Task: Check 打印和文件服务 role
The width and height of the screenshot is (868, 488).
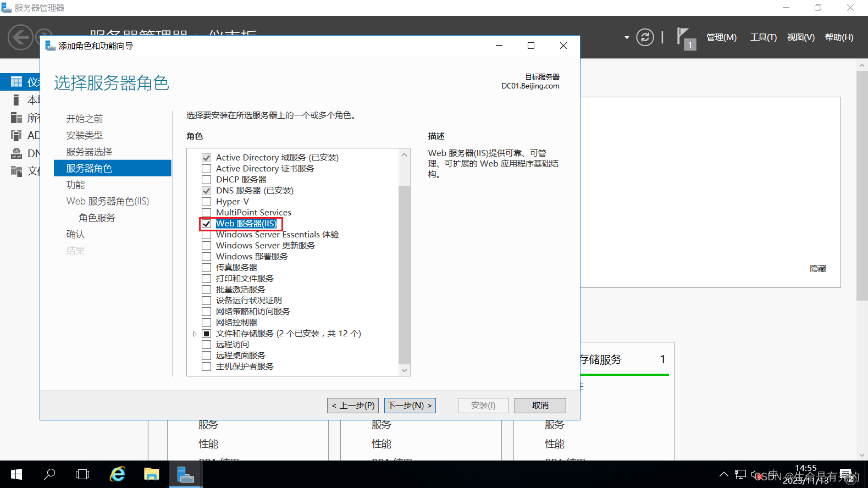Action: [207, 279]
